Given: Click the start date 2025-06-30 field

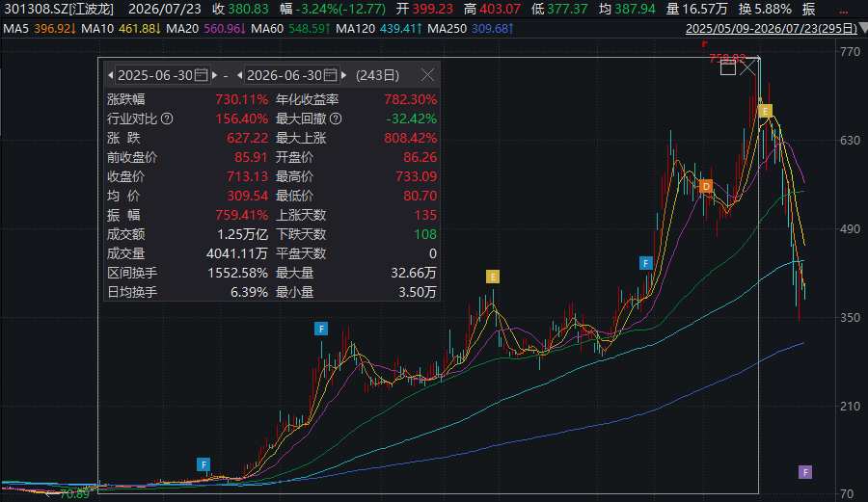Looking at the screenshot, I should (x=162, y=75).
